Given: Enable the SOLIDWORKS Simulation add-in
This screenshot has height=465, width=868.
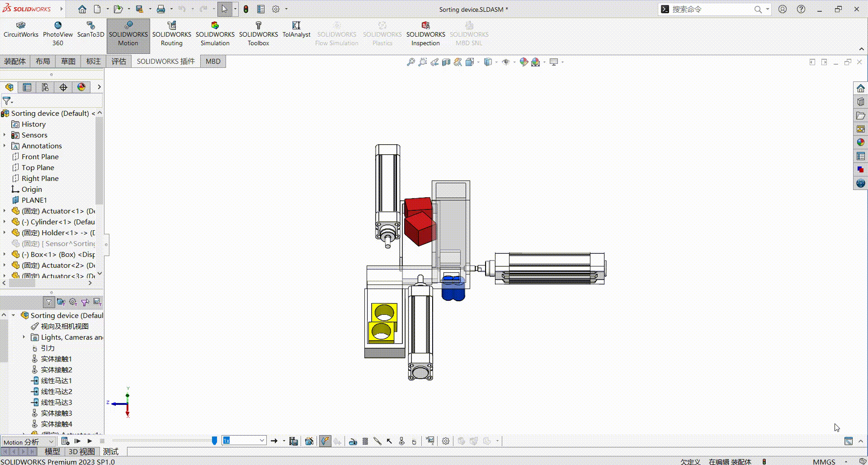Looking at the screenshot, I should pyautogui.click(x=215, y=34).
